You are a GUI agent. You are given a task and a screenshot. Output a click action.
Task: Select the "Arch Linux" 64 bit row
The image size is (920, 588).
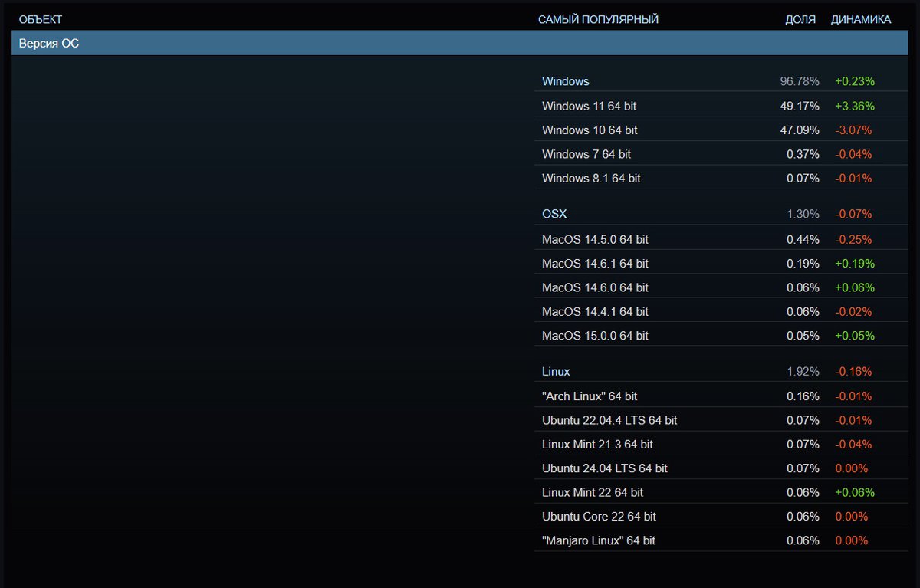pos(589,396)
